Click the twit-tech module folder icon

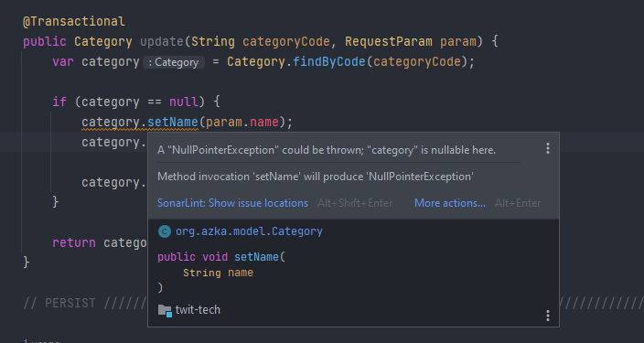click(165, 311)
